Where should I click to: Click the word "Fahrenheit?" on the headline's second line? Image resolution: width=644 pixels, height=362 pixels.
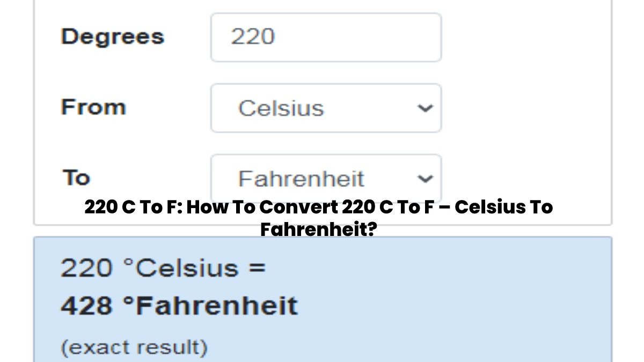[x=318, y=230]
